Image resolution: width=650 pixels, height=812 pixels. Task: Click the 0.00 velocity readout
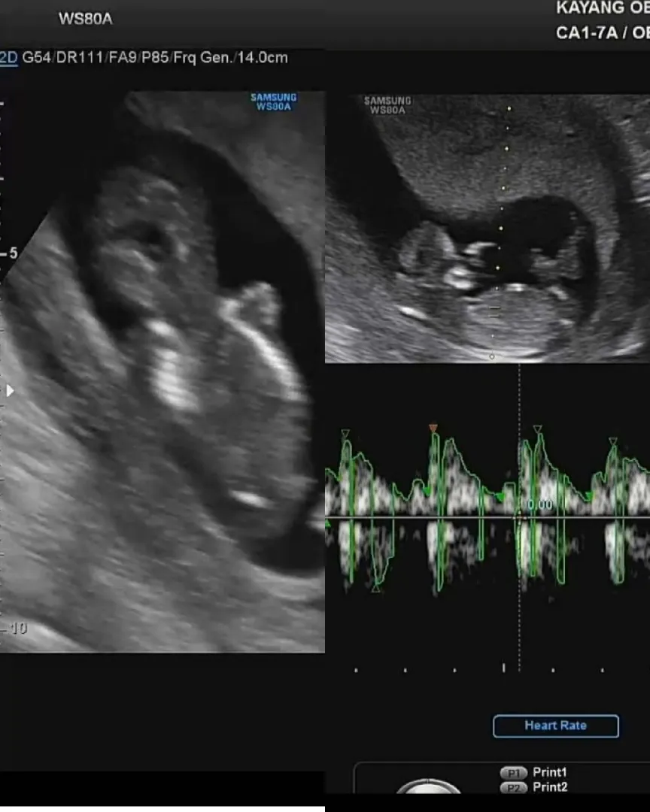pyautogui.click(x=540, y=504)
